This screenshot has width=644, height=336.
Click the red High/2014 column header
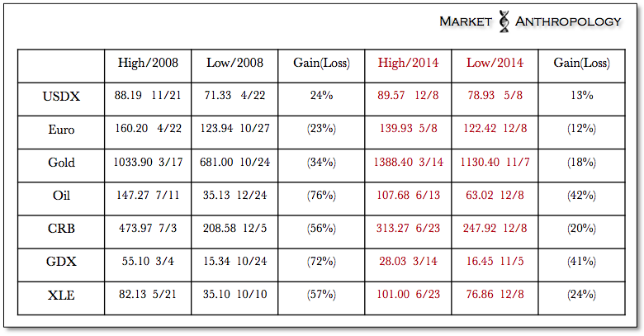tap(408, 63)
